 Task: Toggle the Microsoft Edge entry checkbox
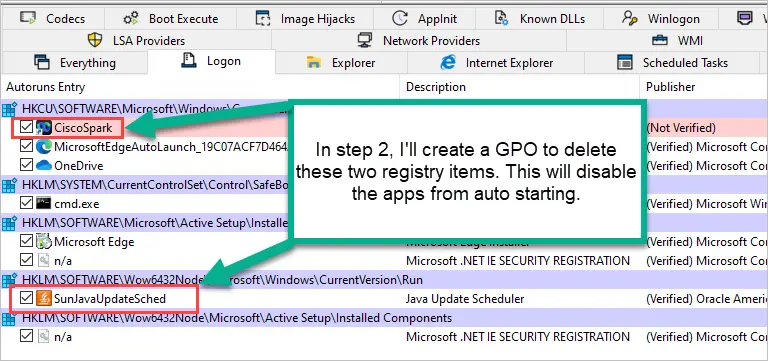pos(26,241)
